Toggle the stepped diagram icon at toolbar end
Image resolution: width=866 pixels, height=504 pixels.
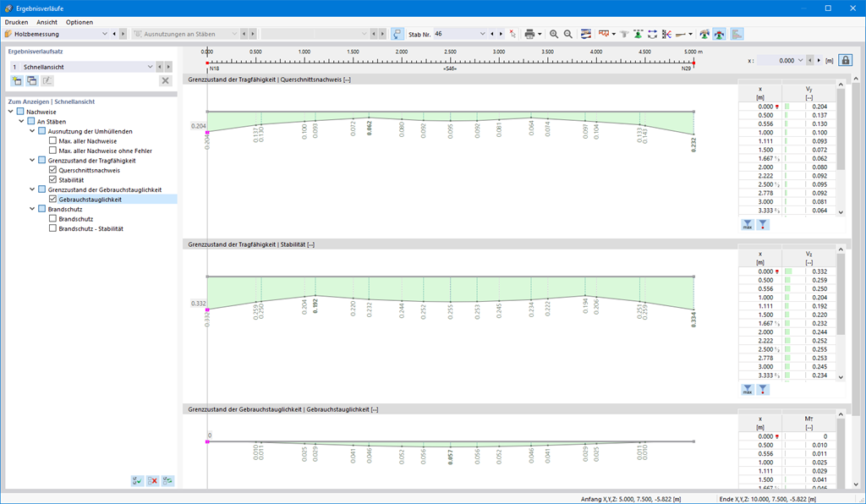tap(737, 34)
